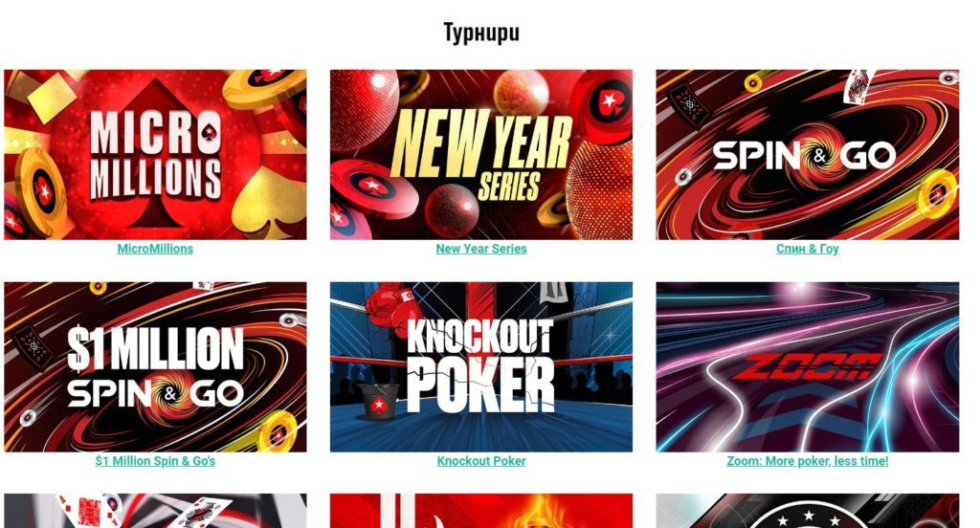Click the New Year Series banner
This screenshot has width=980, height=528.
pyautogui.click(x=481, y=154)
